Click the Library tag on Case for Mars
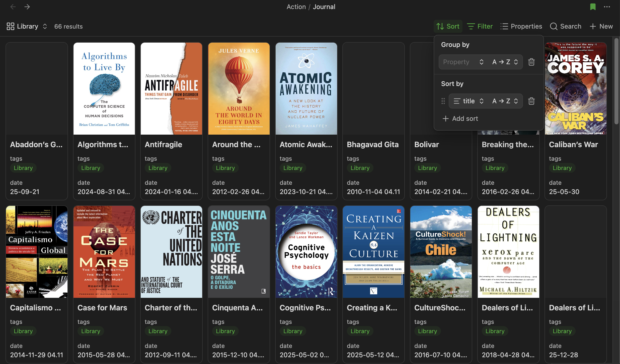 [91, 331]
